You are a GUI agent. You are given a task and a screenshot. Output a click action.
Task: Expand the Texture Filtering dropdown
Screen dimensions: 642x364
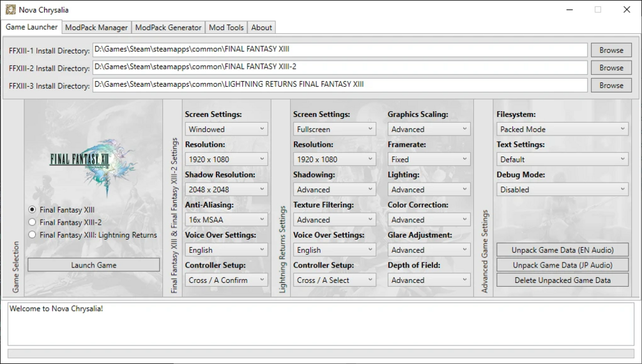335,220
